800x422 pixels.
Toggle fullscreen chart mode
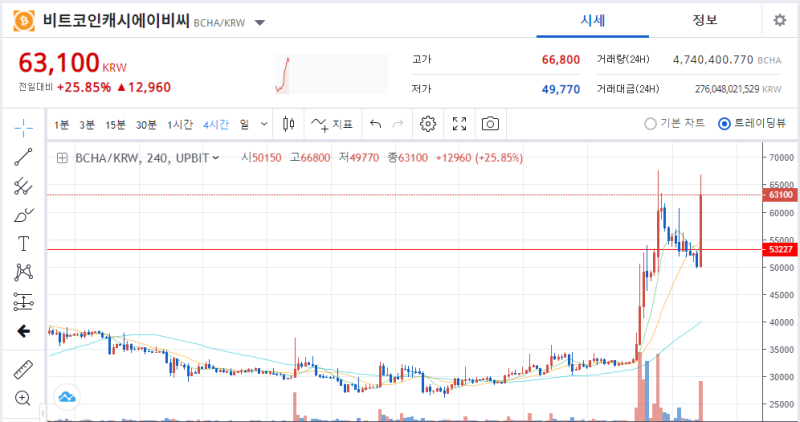click(459, 123)
